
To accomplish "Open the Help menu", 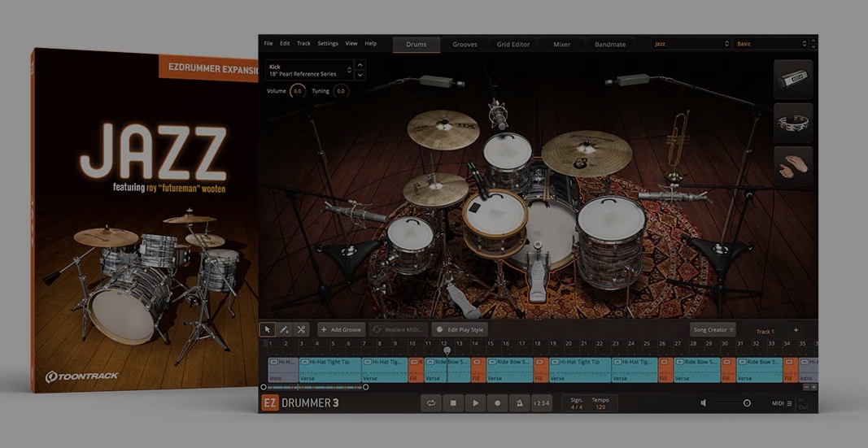I will [371, 43].
